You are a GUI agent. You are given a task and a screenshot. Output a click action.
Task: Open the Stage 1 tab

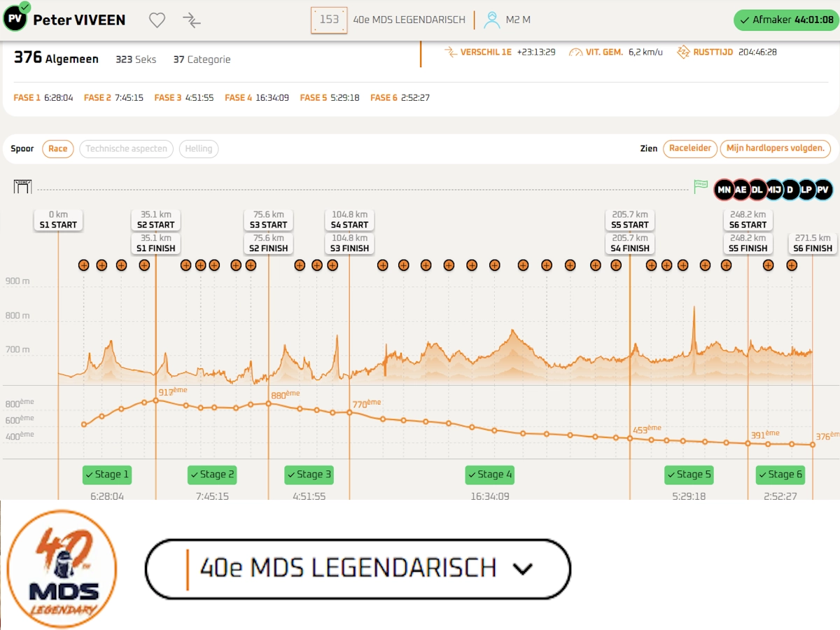(x=107, y=475)
